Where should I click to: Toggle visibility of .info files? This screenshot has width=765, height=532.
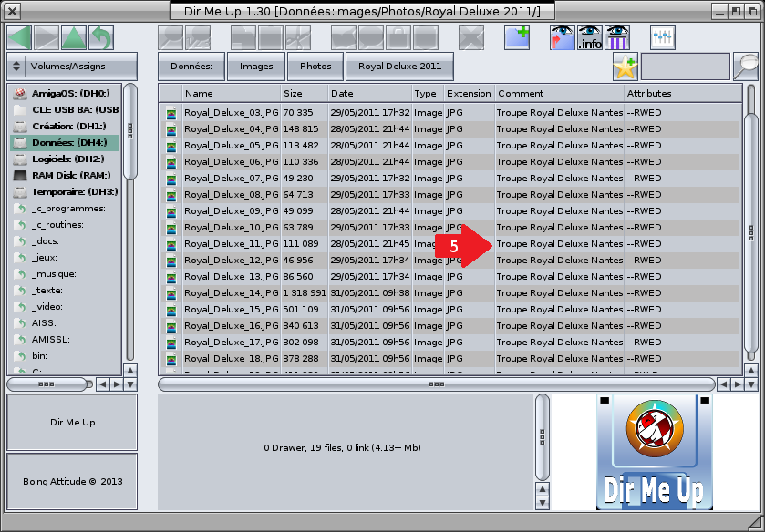pos(590,37)
